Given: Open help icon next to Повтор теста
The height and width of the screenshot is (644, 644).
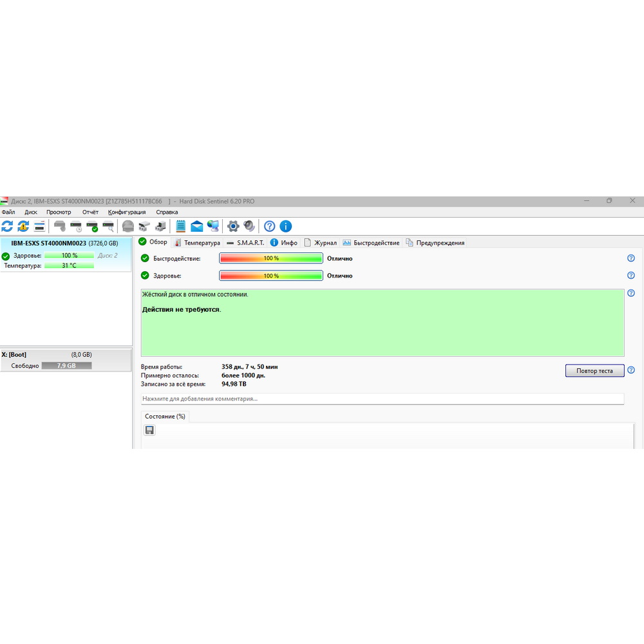Looking at the screenshot, I should (x=631, y=370).
